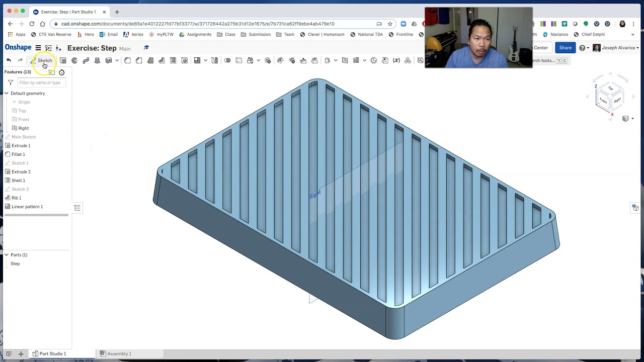Select the Linear pattern tool
The image size is (644, 362).
pyautogui.click(x=197, y=60)
